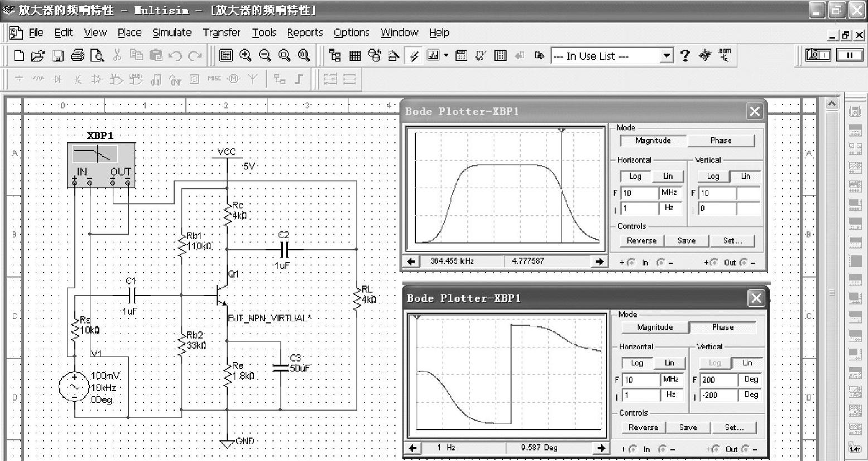Click Save button in lower Bode Plotter
The width and height of the screenshot is (868, 461).
(688, 427)
